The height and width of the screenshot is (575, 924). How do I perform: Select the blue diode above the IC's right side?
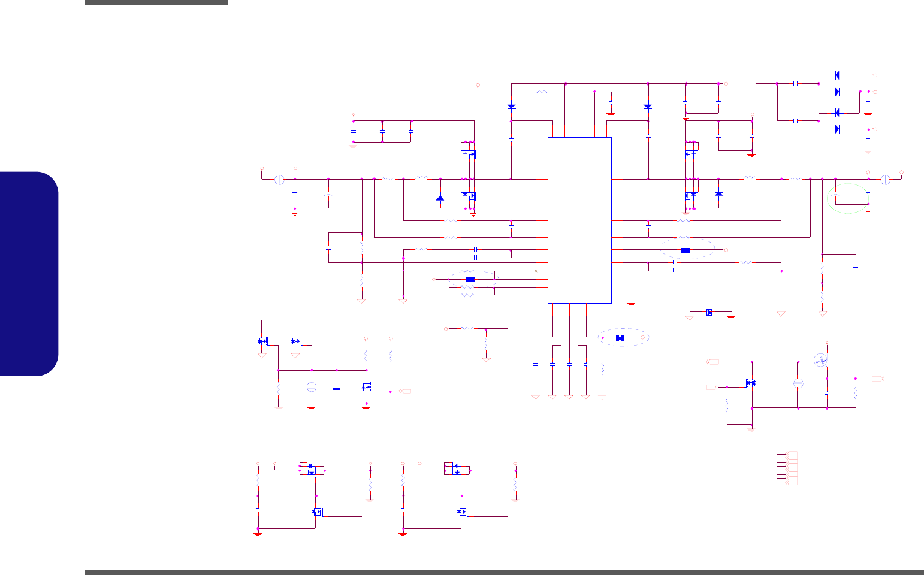(647, 107)
